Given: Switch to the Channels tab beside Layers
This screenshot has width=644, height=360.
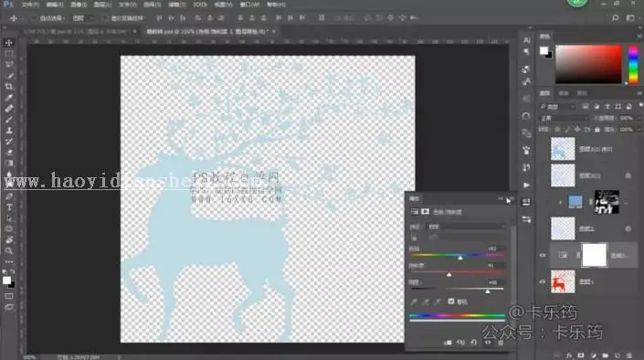Looking at the screenshot, I should coord(564,93).
